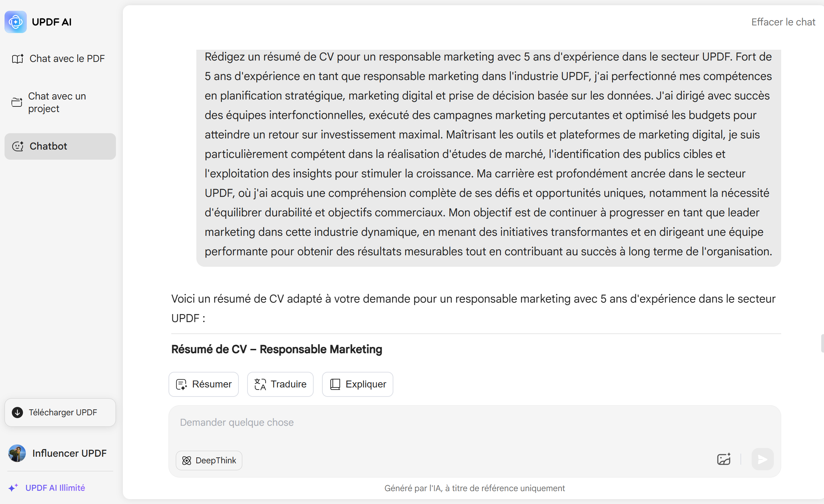
Task: Click the Expliquer quick action
Action: 358,384
